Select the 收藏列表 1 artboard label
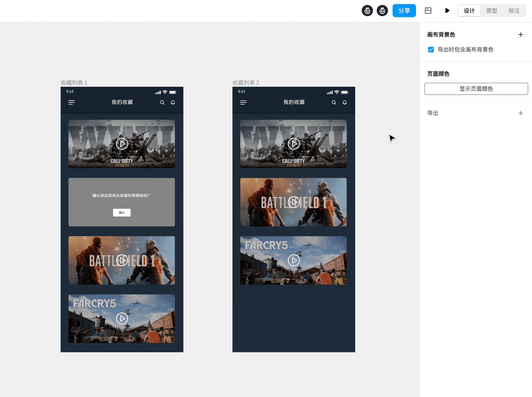532x397 pixels. point(74,83)
